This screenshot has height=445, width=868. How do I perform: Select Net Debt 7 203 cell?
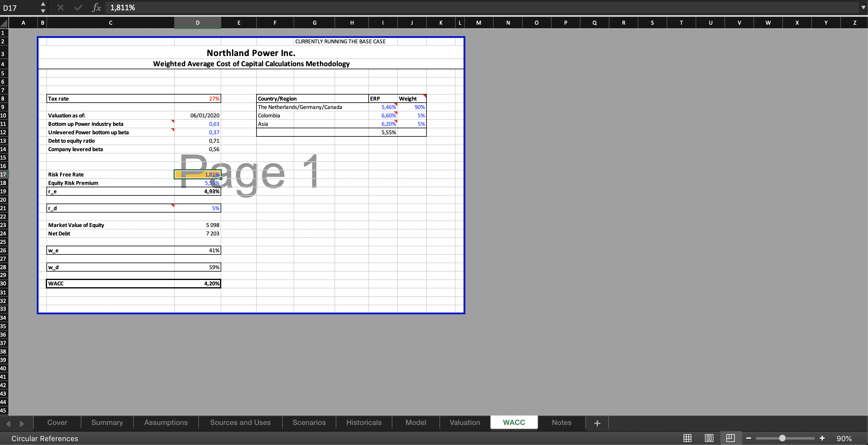(197, 233)
